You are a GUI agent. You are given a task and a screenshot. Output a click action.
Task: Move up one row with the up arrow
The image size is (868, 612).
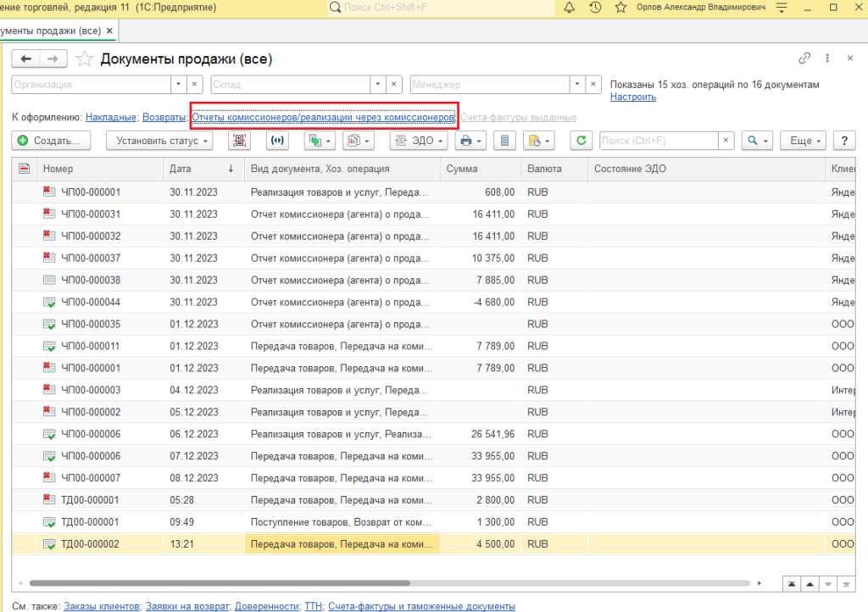coord(810,584)
